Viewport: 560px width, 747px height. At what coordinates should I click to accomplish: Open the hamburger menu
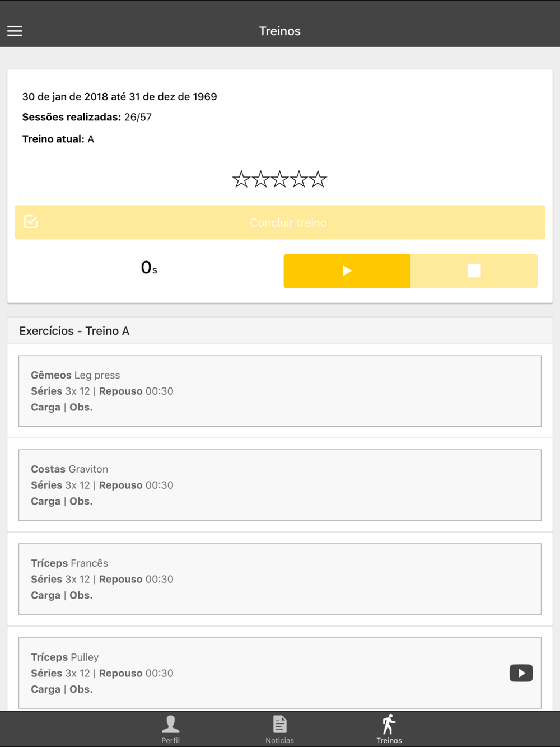(15, 31)
